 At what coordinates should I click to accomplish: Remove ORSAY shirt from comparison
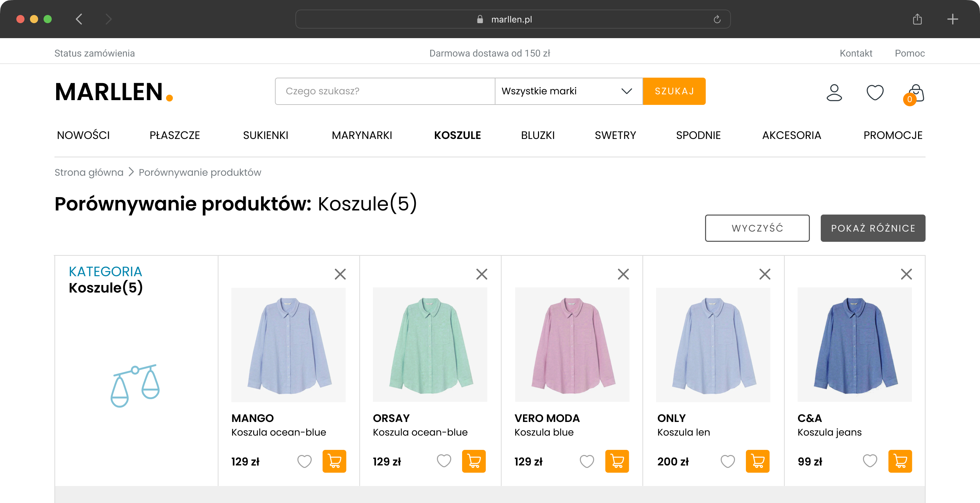pos(481,274)
